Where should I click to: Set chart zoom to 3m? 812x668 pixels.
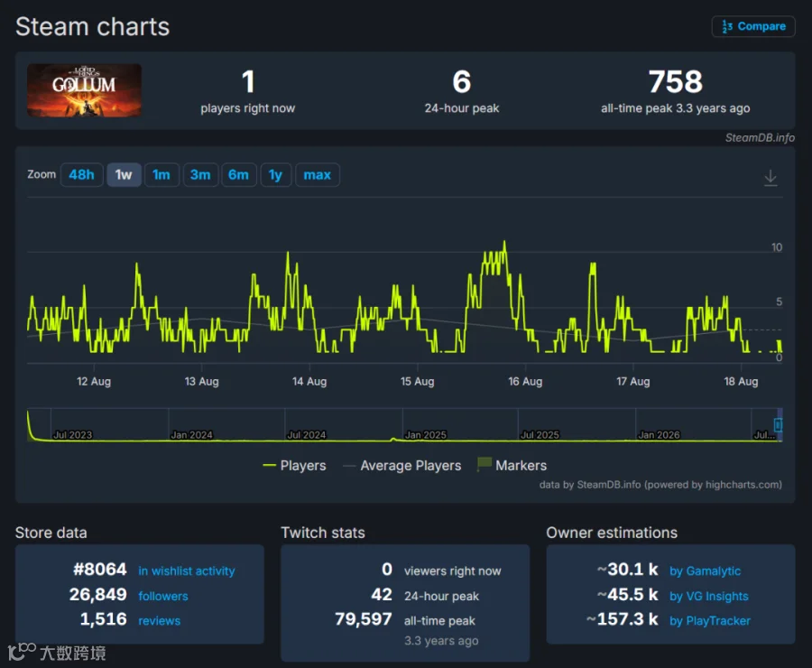pos(200,174)
